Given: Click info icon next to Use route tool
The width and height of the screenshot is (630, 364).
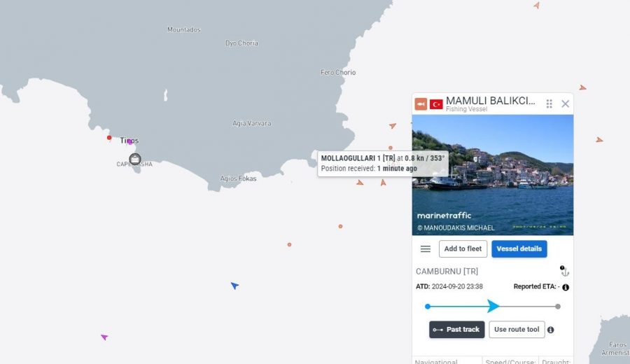Looking at the screenshot, I should [550, 330].
